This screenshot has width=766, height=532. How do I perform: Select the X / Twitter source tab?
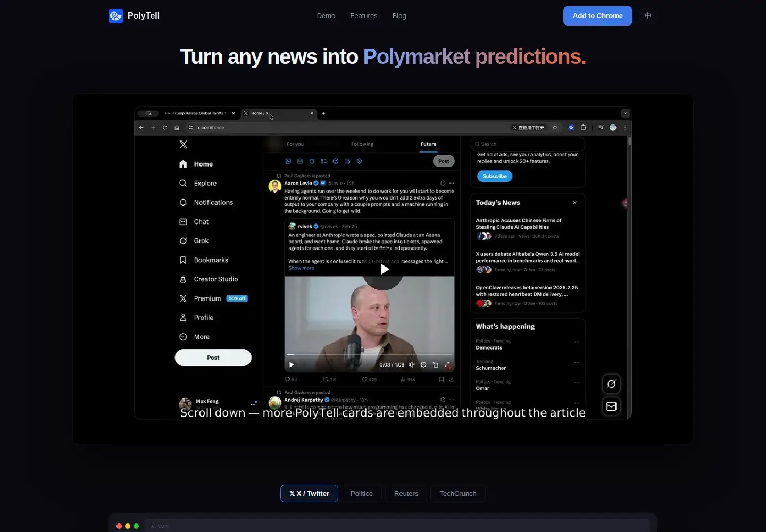(309, 494)
